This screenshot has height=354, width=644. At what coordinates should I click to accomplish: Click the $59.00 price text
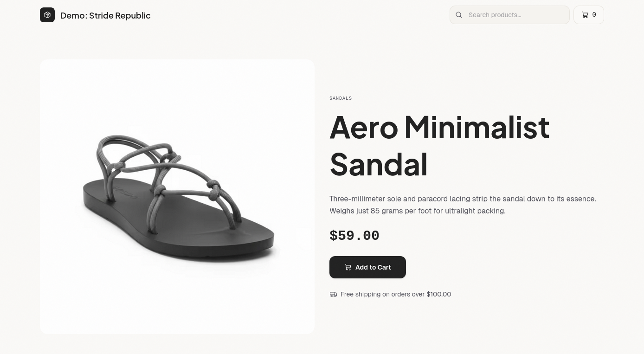pyautogui.click(x=354, y=235)
